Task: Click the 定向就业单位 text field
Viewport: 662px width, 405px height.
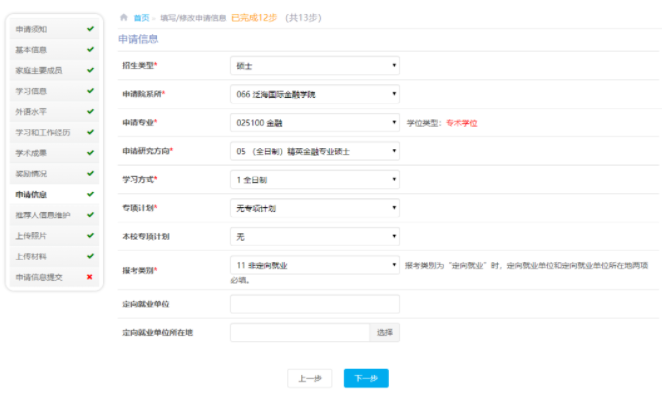Action: (x=314, y=304)
